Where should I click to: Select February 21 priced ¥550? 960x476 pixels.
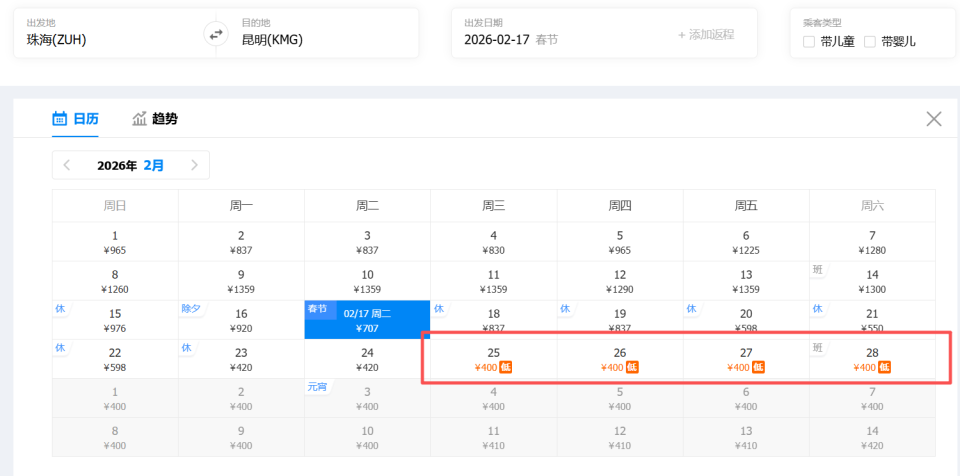click(x=872, y=320)
